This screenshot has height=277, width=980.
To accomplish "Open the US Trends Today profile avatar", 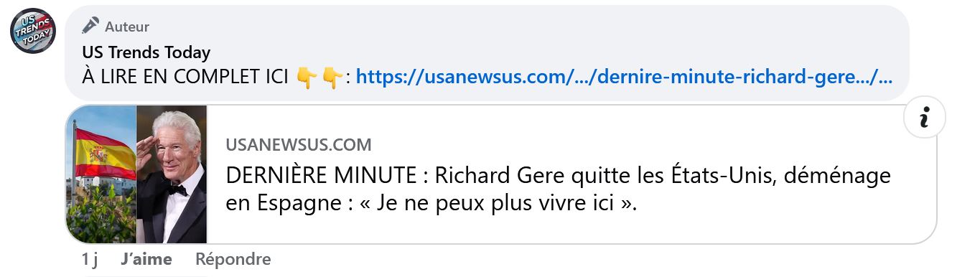I will pos(33,31).
